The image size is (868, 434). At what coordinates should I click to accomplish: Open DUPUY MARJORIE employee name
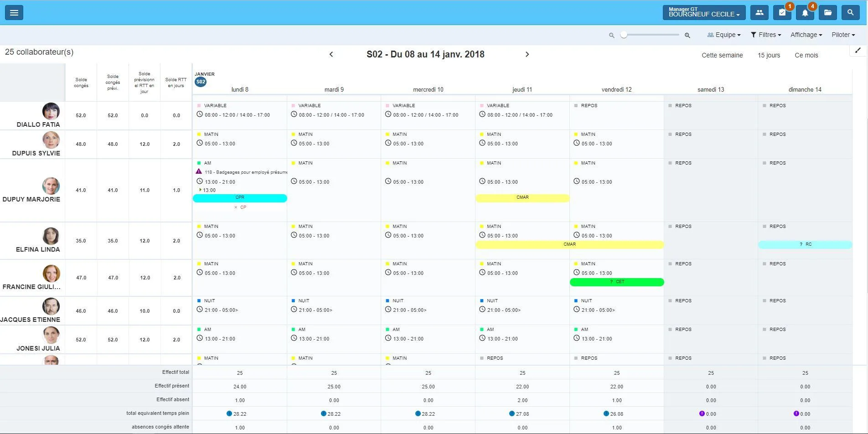pos(31,199)
